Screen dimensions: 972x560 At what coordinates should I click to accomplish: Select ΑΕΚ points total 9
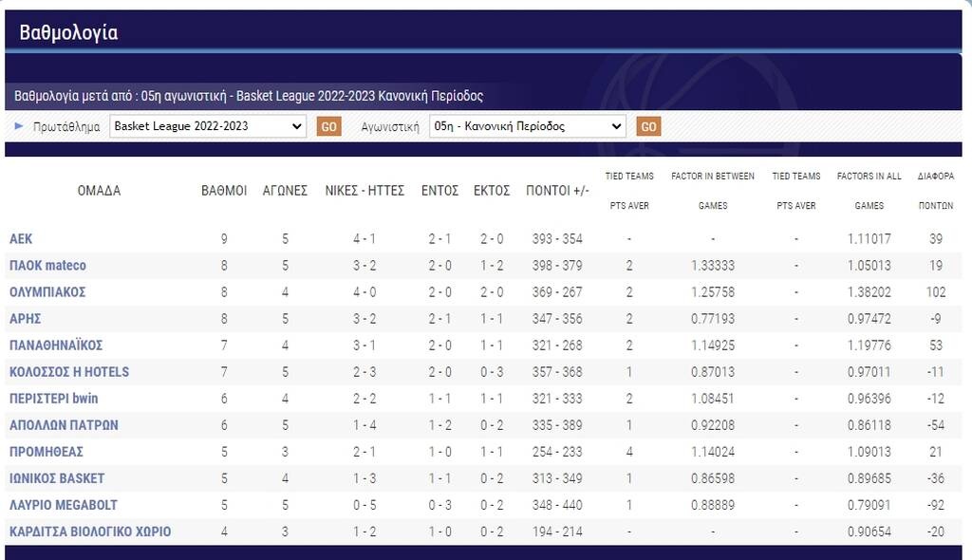pos(224,239)
